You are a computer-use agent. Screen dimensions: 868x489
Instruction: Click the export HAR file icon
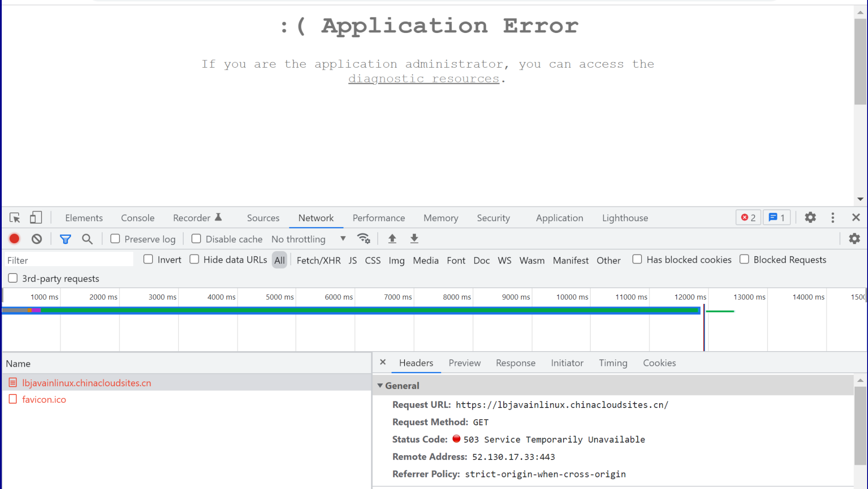tap(414, 238)
